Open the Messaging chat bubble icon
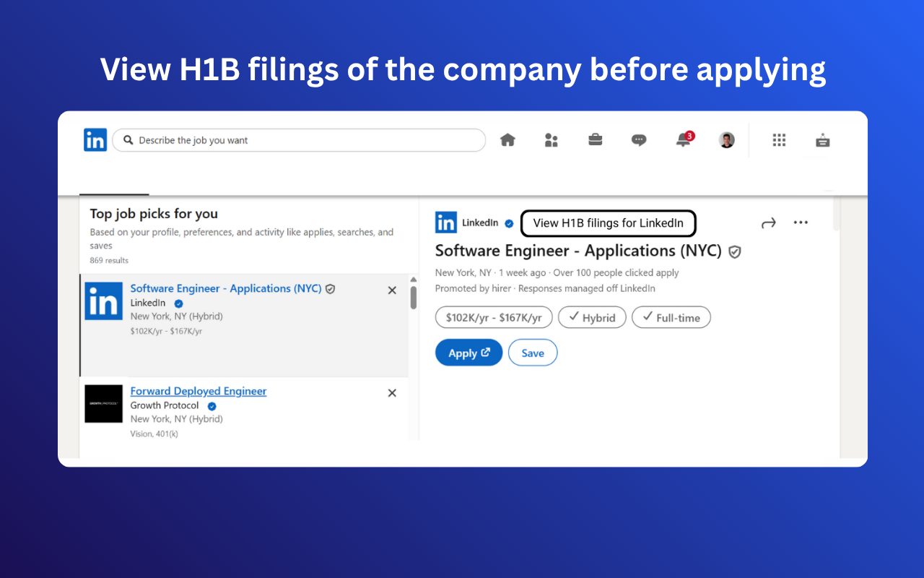This screenshot has height=578, width=924. click(x=639, y=140)
